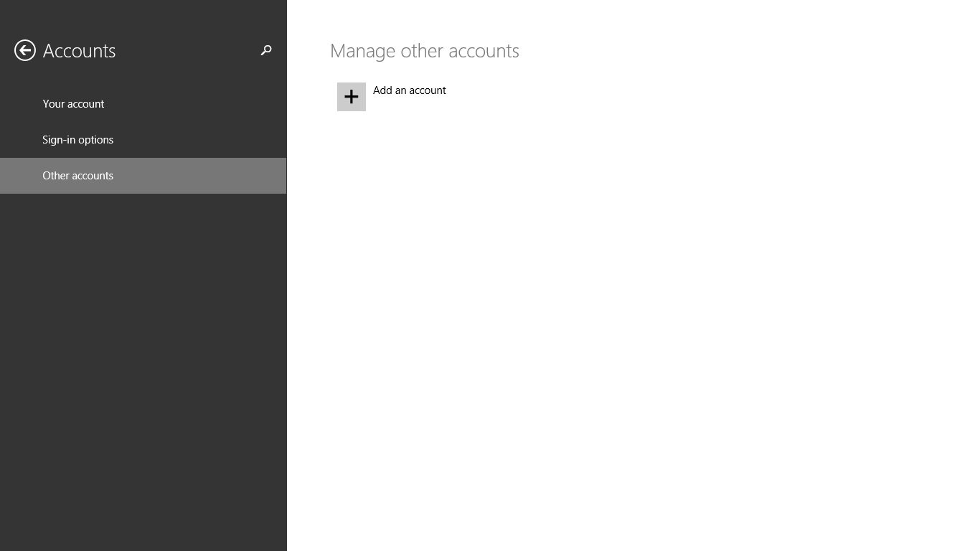Click the Manage other accounts heading
This screenshot has width=980, height=551.
pyautogui.click(x=425, y=51)
